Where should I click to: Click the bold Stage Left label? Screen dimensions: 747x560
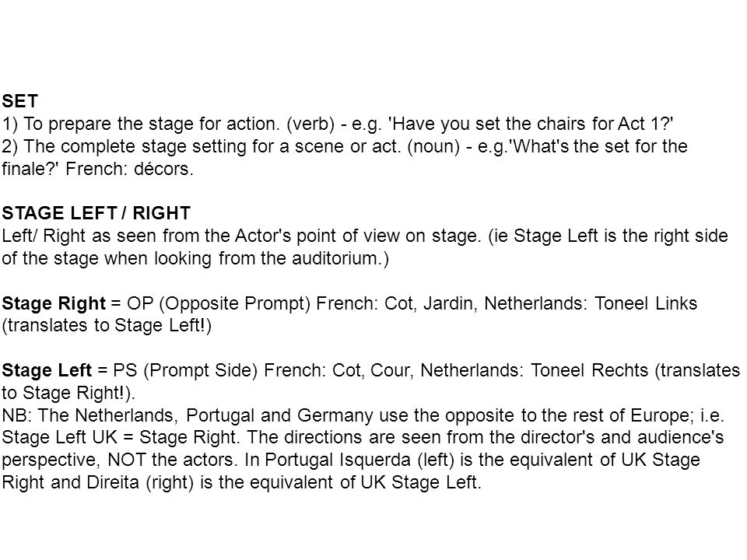pyautogui.click(x=46, y=370)
